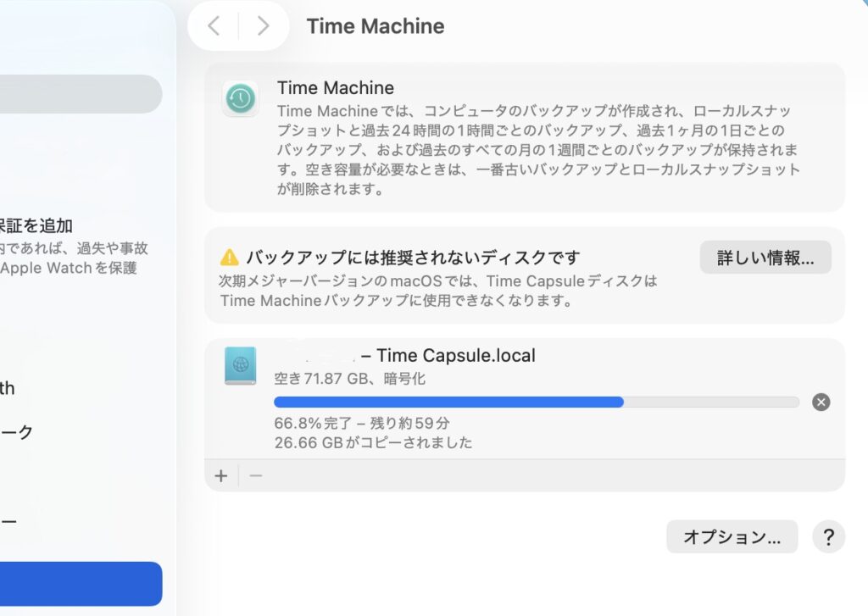Click the Time Machine window title
The height and width of the screenshot is (616, 868).
point(376,26)
